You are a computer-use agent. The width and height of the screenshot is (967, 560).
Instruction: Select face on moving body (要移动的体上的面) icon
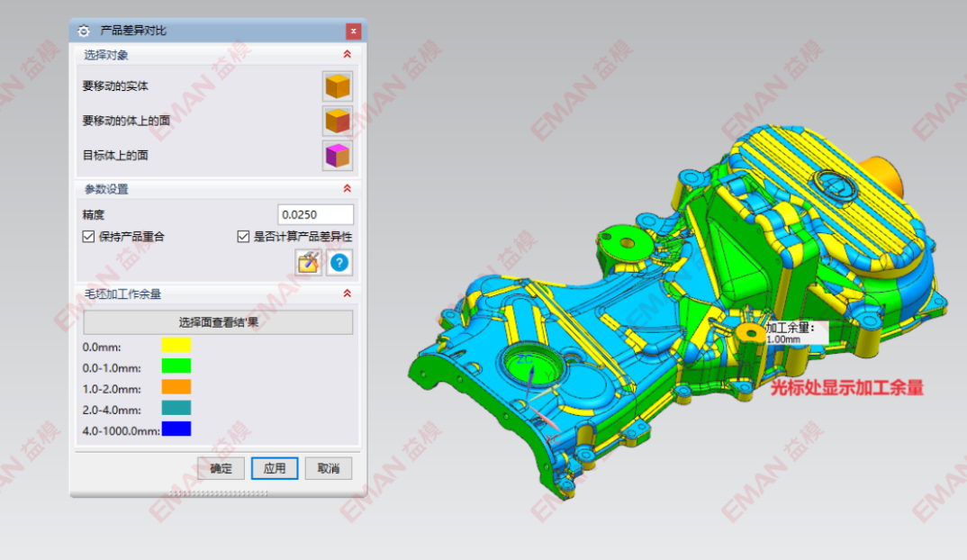click(x=338, y=121)
